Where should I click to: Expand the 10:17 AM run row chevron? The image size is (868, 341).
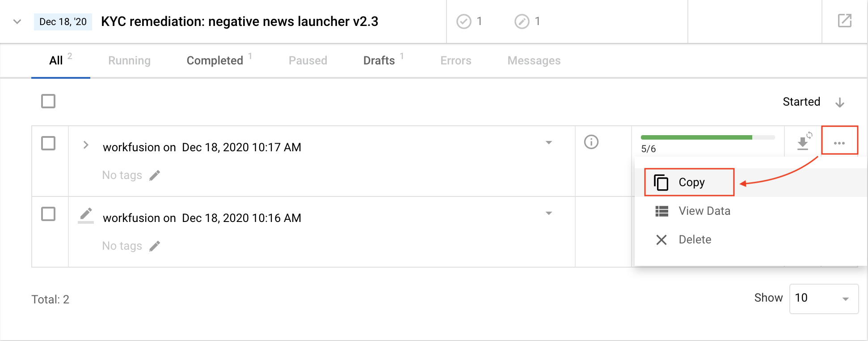[86, 145]
